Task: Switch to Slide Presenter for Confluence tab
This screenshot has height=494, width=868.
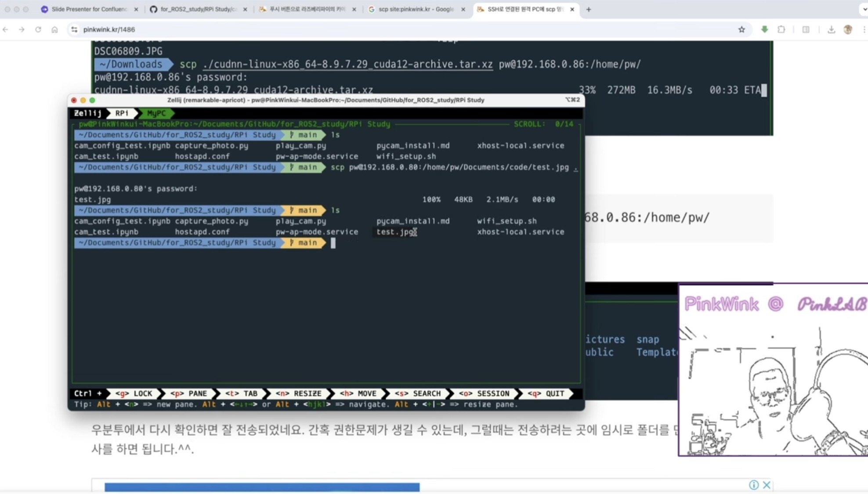Action: point(88,9)
